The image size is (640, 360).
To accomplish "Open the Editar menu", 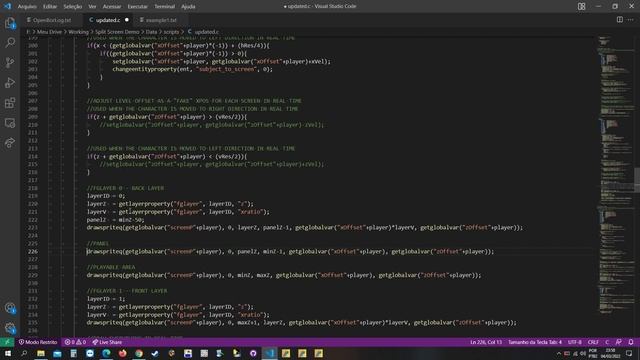I will (50, 7).
